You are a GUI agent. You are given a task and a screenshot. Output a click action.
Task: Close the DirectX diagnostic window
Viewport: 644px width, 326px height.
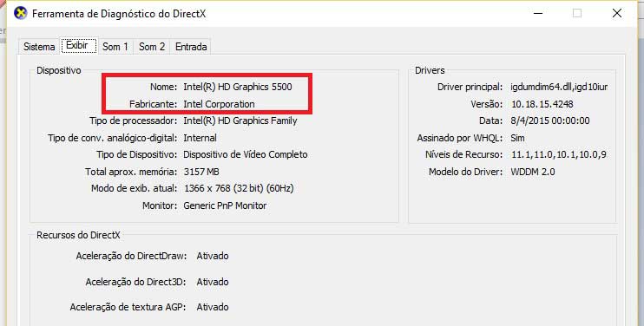(x=617, y=13)
